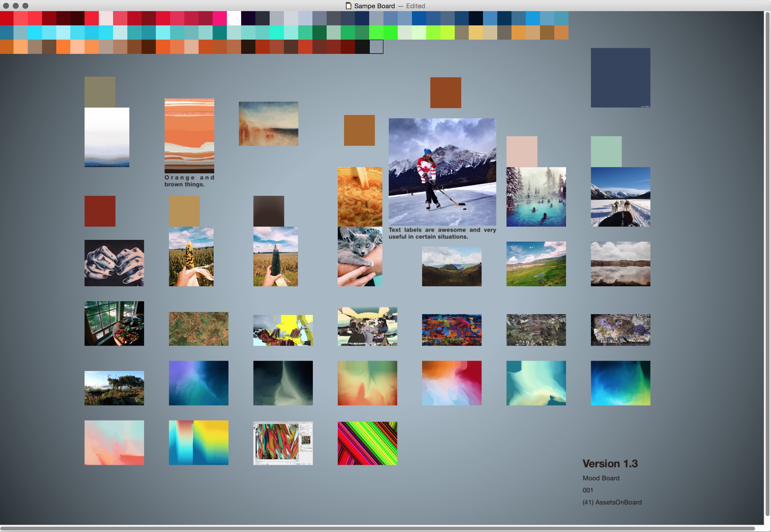Click the macaroni close-up food image

[x=359, y=196]
